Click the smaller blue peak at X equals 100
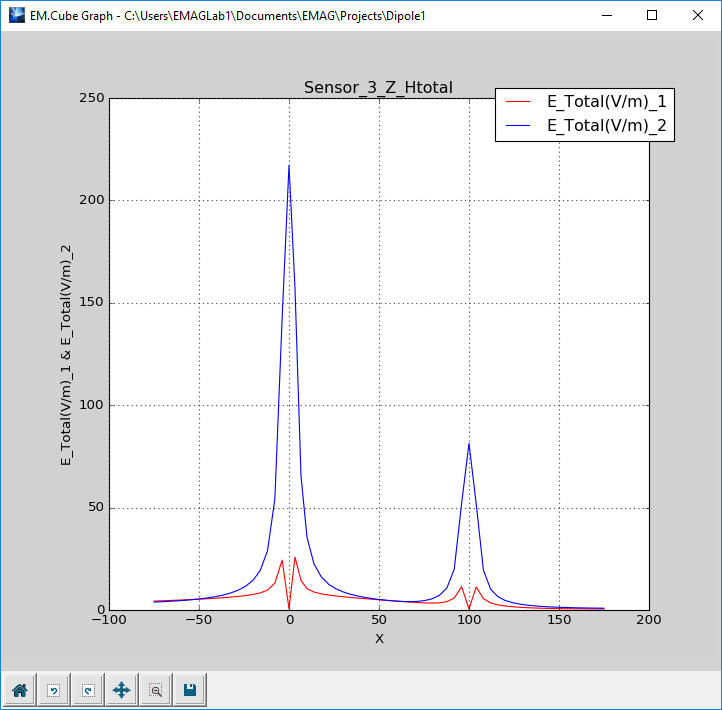The width and height of the screenshot is (722, 710). tap(469, 445)
